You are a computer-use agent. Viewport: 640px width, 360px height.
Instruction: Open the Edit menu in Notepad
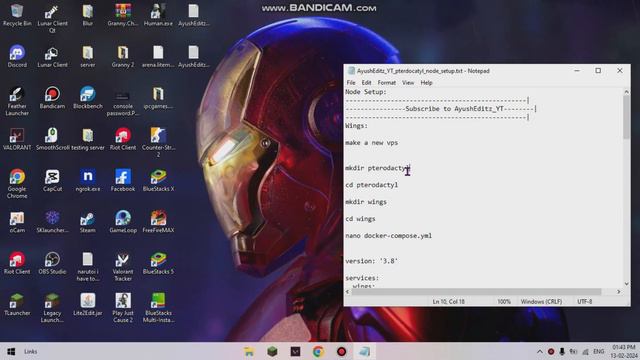(x=366, y=82)
